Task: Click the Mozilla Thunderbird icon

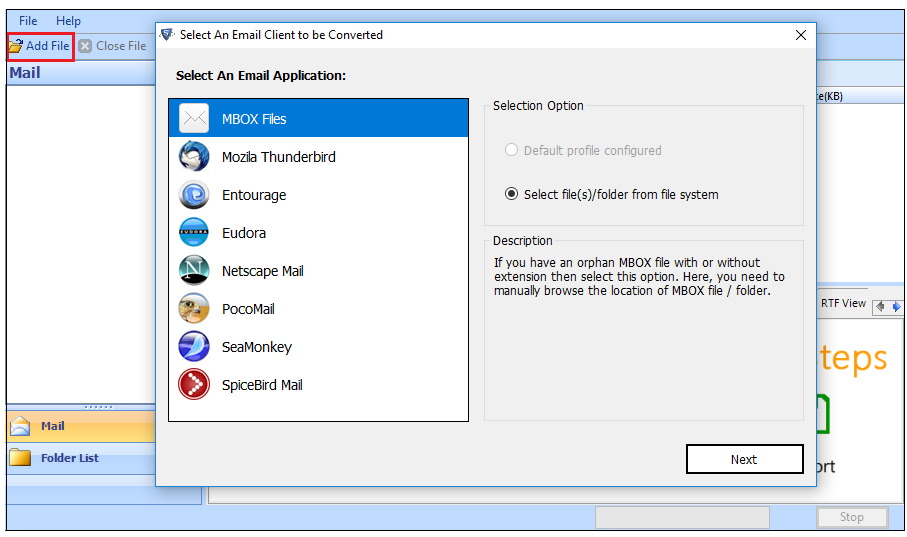Action: point(194,156)
